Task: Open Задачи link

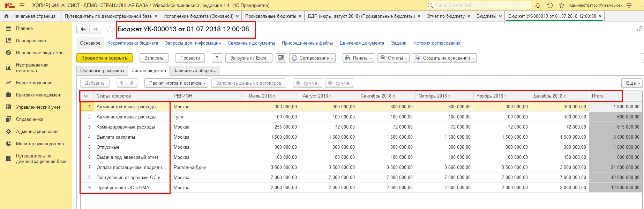Action: pos(399,43)
